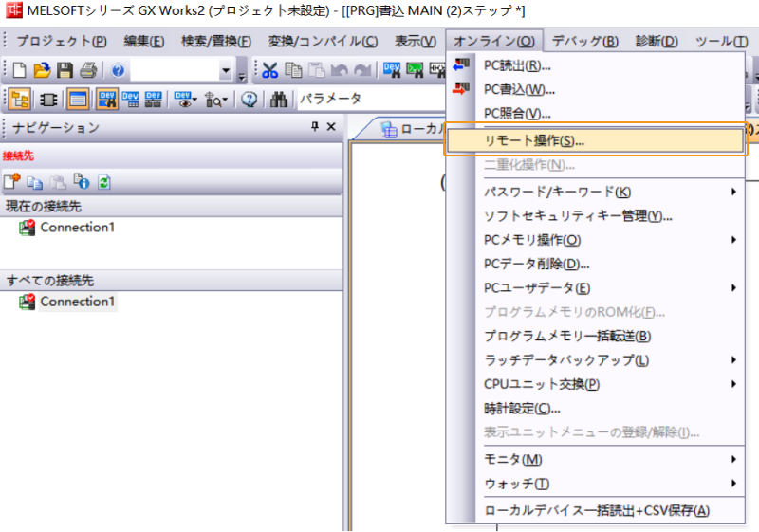Select リモート操作(S)... menu item
Screen dimensions: 759x532
pos(595,140)
